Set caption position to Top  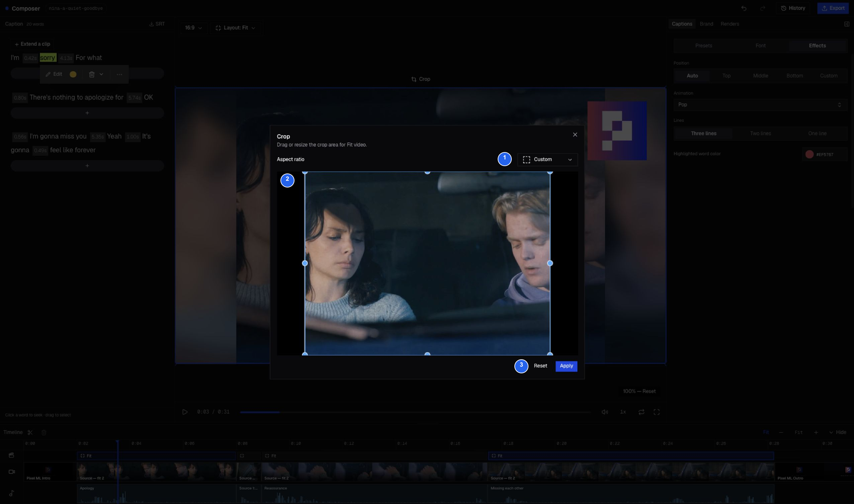point(726,76)
